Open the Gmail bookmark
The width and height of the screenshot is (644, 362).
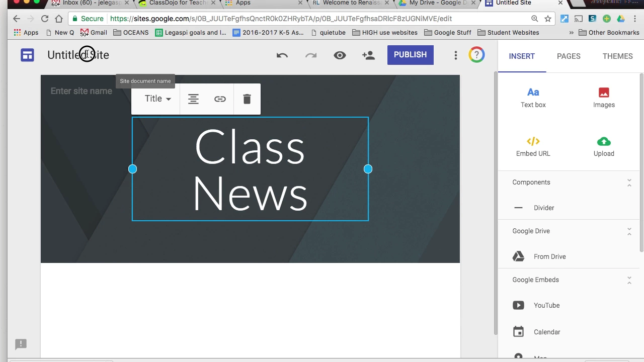coord(94,33)
